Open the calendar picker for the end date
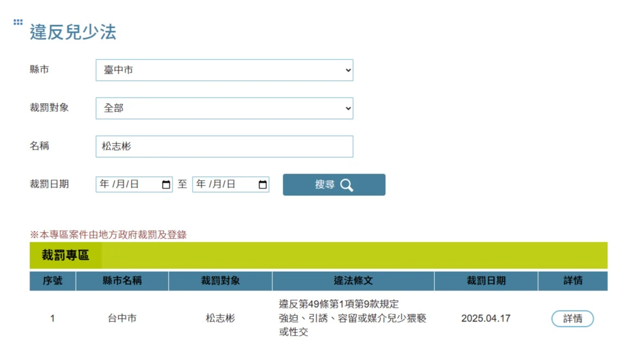Screen dimensions: 639x364 click(262, 184)
